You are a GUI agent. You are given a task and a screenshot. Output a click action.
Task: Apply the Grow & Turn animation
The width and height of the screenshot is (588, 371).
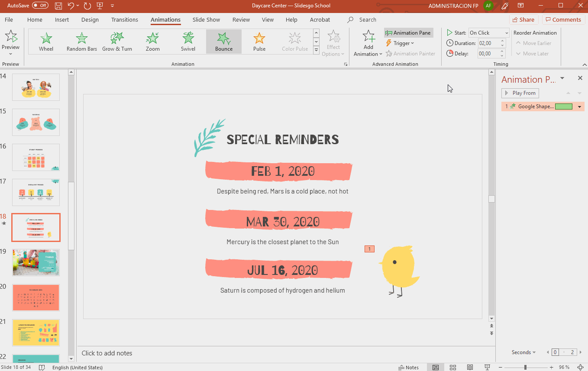point(117,42)
